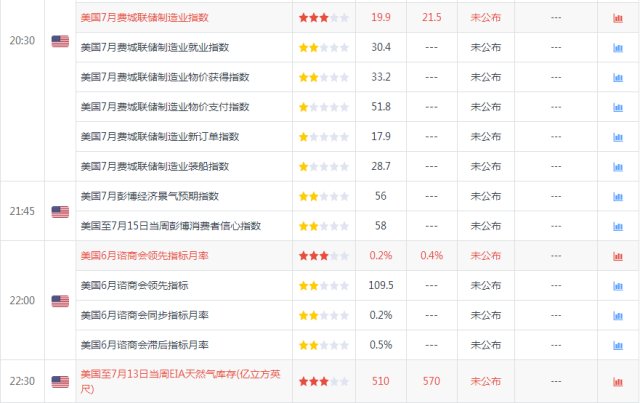Screen dimensions: 640x403
Task: Select forecast value 570
Action: (431, 381)
